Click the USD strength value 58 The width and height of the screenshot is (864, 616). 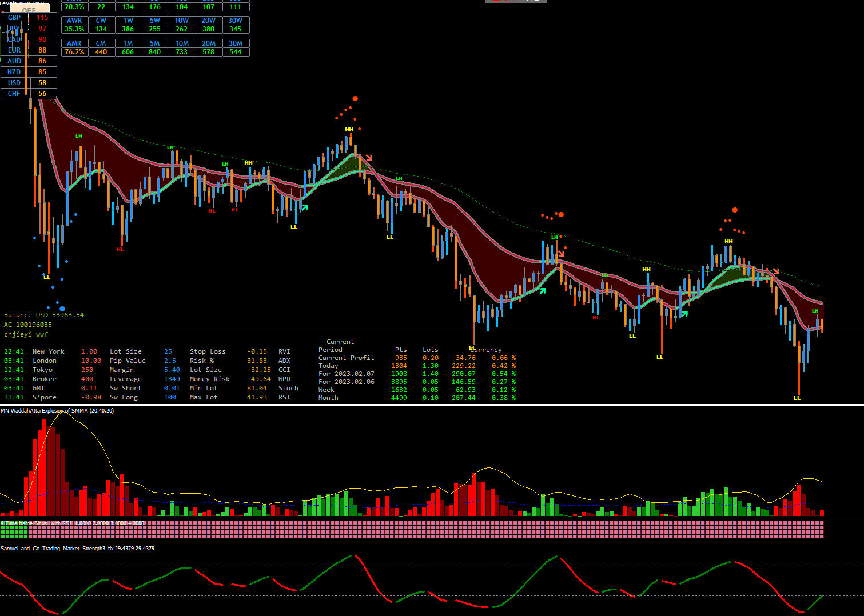tap(42, 83)
